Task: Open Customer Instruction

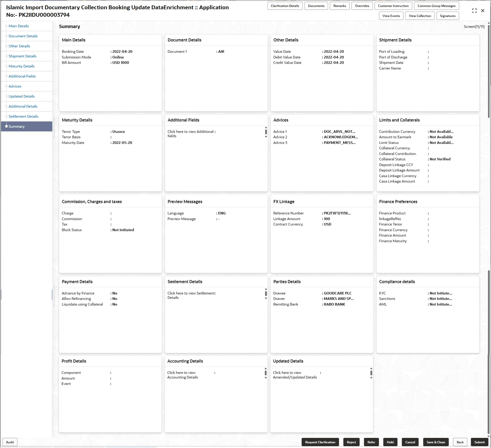Action: 393,5
